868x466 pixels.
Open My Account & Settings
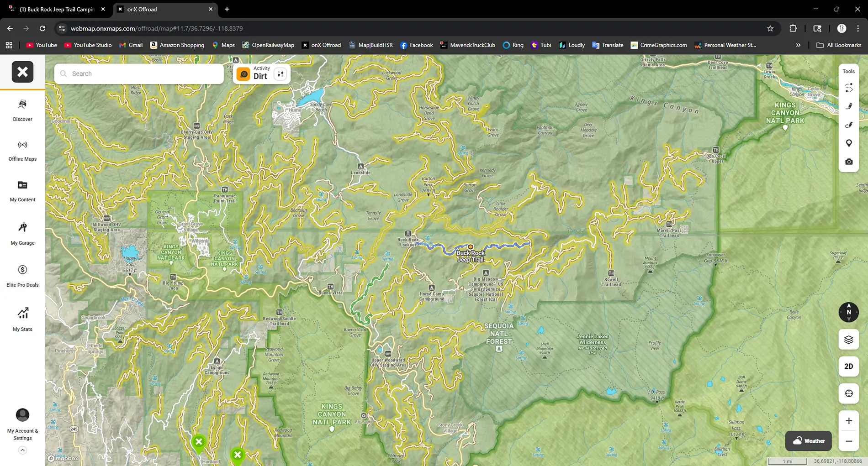22,424
